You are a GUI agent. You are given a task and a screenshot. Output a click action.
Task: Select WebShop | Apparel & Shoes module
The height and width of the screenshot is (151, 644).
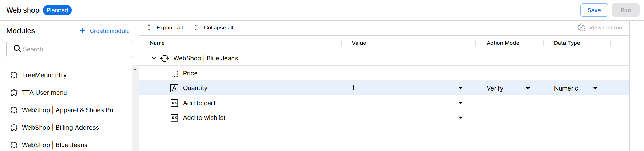pos(67,110)
